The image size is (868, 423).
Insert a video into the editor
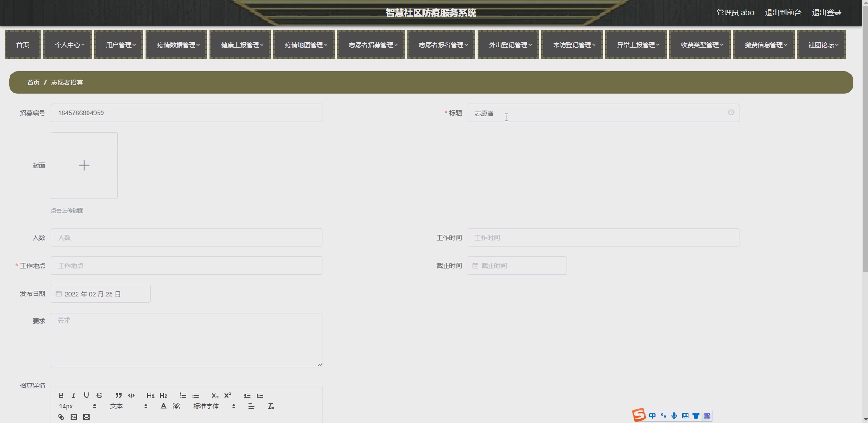click(x=87, y=417)
